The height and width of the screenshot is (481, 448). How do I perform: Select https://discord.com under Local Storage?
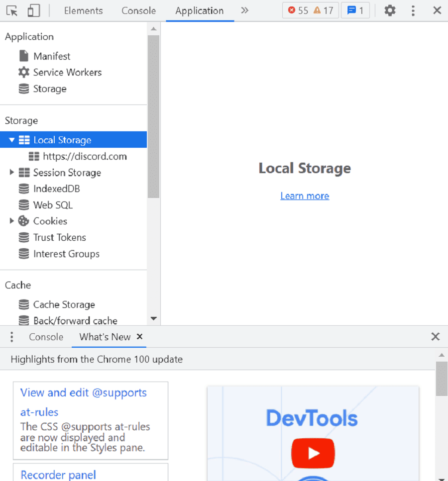pos(85,156)
